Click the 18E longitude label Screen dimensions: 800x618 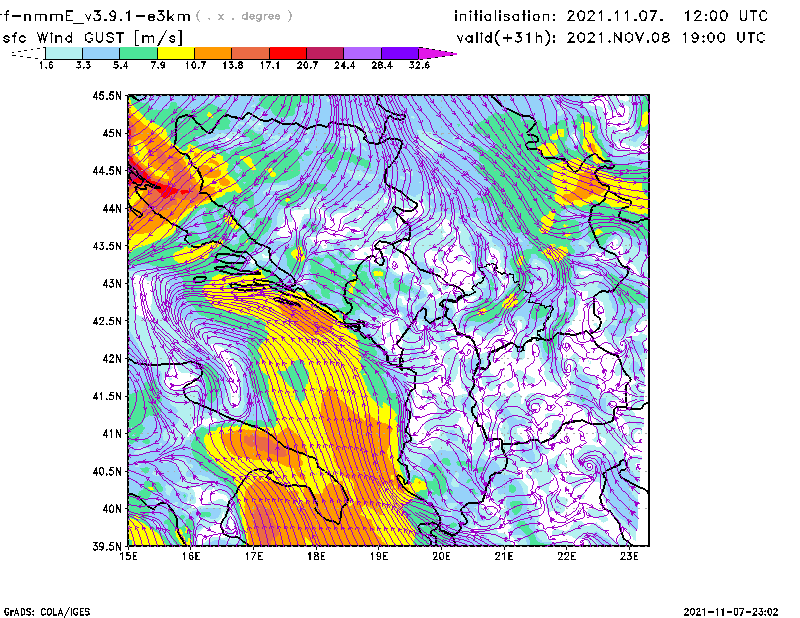tap(316, 556)
